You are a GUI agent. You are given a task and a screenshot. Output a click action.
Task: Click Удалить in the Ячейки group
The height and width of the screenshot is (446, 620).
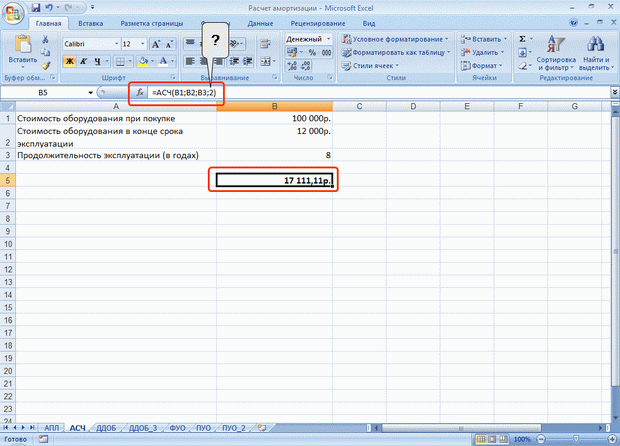tap(483, 52)
